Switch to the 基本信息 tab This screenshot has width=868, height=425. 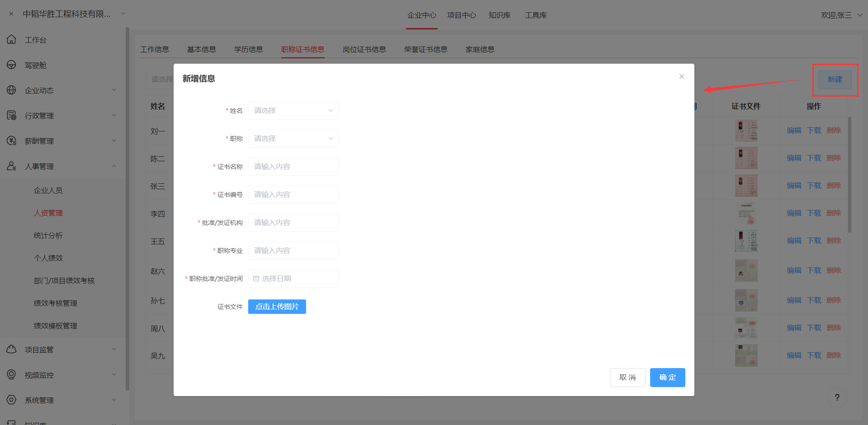[202, 49]
